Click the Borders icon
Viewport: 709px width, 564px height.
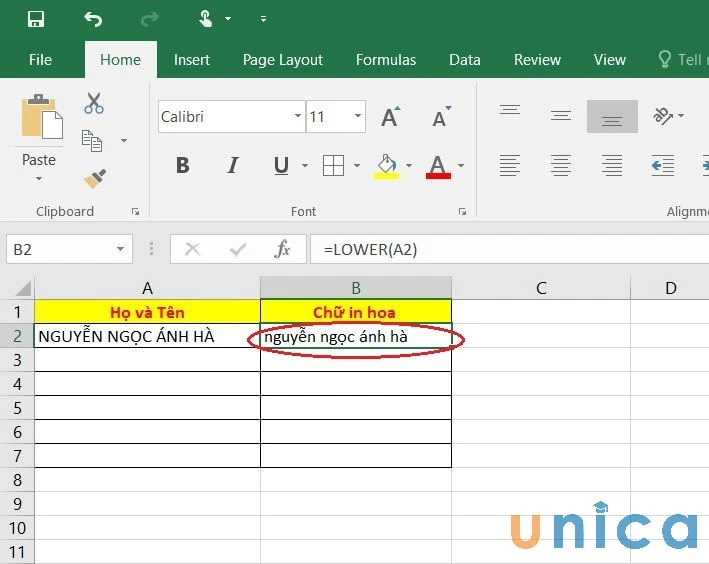pyautogui.click(x=333, y=165)
